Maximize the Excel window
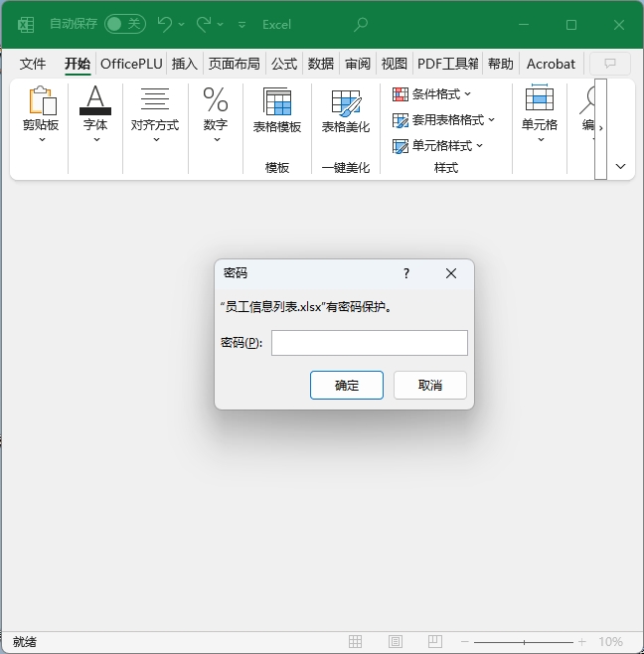This screenshot has width=644, height=654. point(571,25)
